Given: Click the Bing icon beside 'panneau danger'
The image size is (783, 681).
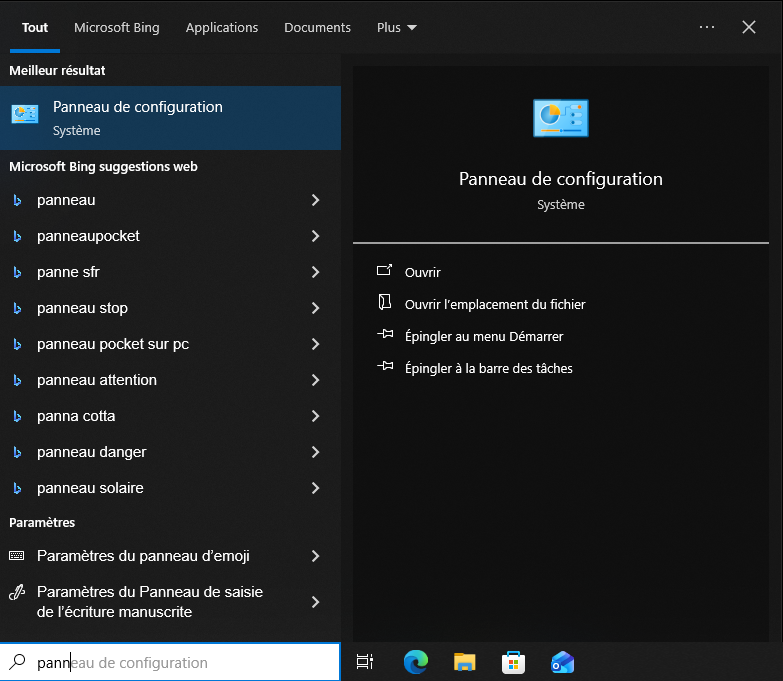Looking at the screenshot, I should click(17, 452).
